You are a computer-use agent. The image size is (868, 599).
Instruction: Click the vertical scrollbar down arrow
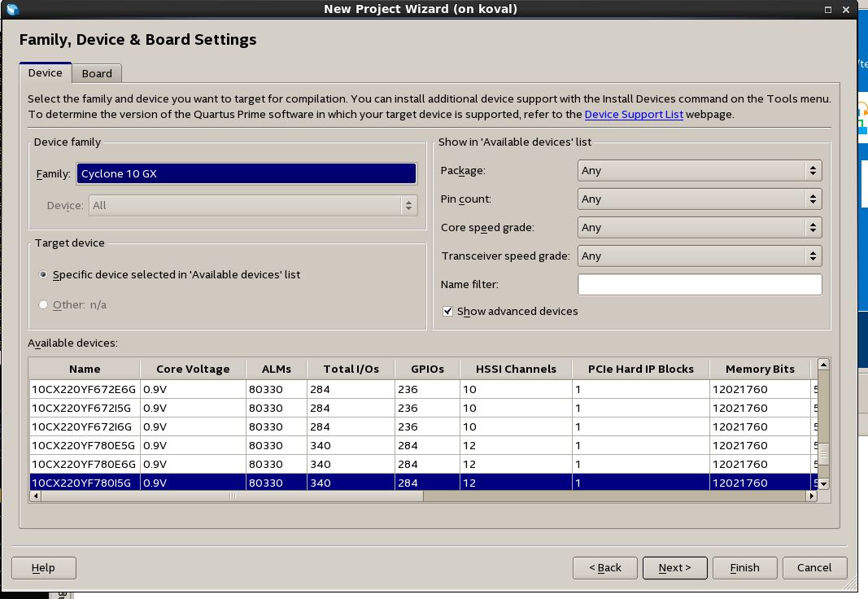[823, 483]
